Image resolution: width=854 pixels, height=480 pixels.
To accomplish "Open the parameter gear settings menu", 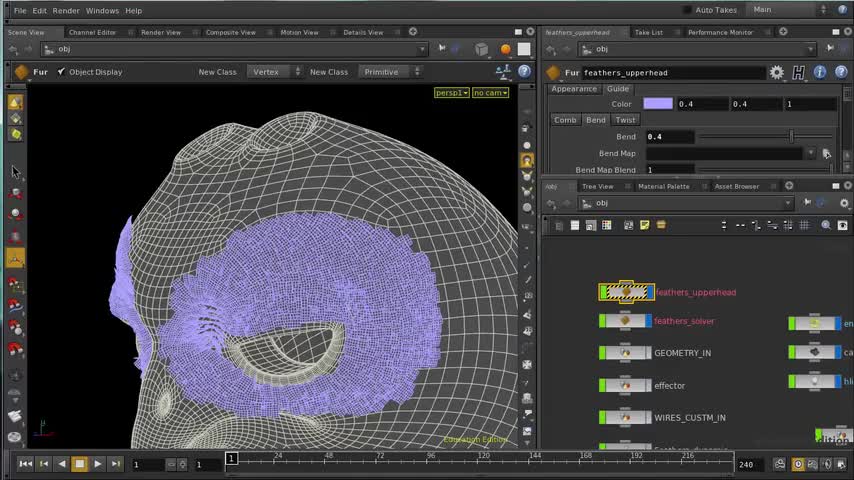I will [x=777, y=72].
